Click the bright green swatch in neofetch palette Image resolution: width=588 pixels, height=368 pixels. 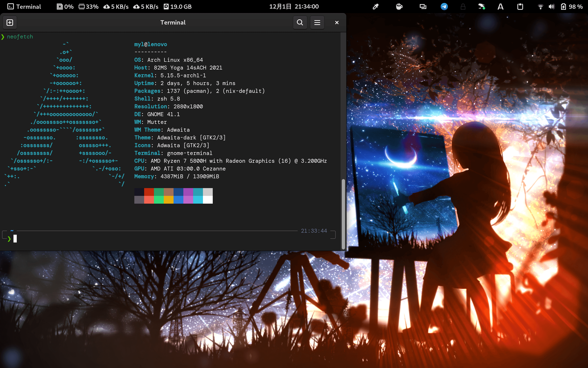159,200
